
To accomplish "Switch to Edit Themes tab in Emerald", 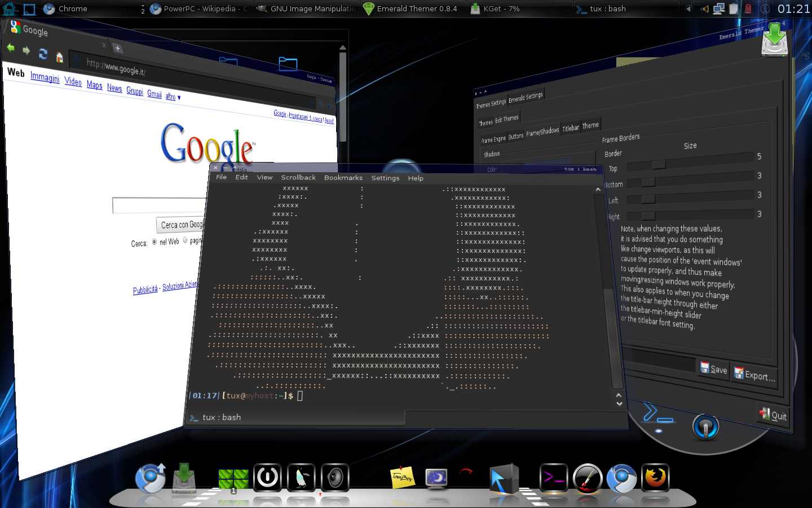I will (x=506, y=119).
